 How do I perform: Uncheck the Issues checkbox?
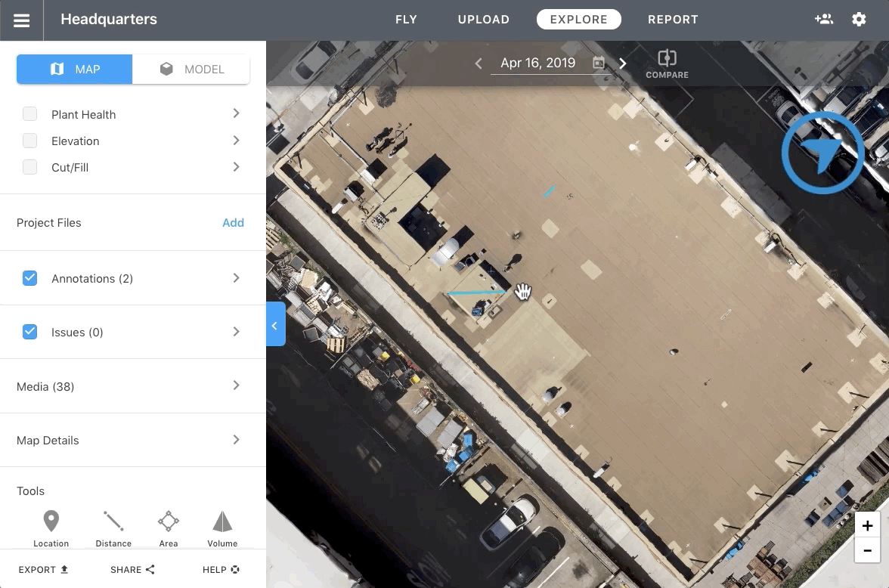pyautogui.click(x=30, y=332)
